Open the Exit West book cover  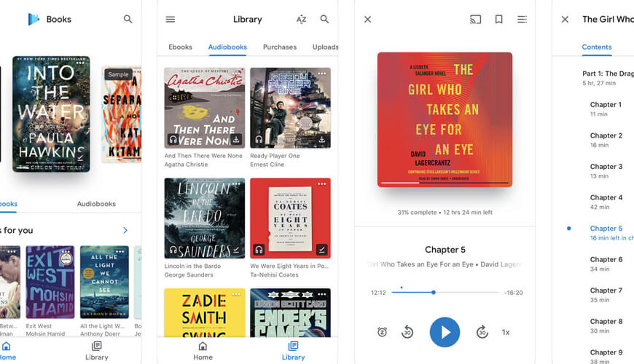click(x=50, y=282)
